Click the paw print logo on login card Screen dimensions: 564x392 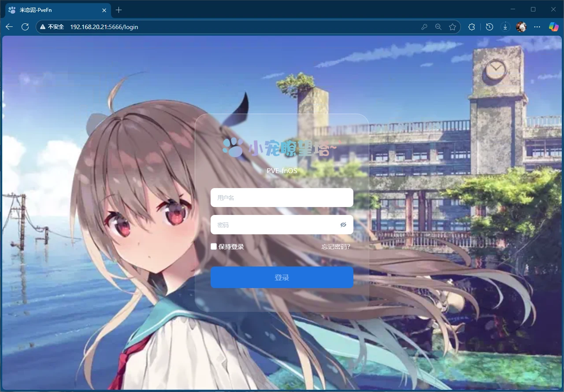(232, 148)
